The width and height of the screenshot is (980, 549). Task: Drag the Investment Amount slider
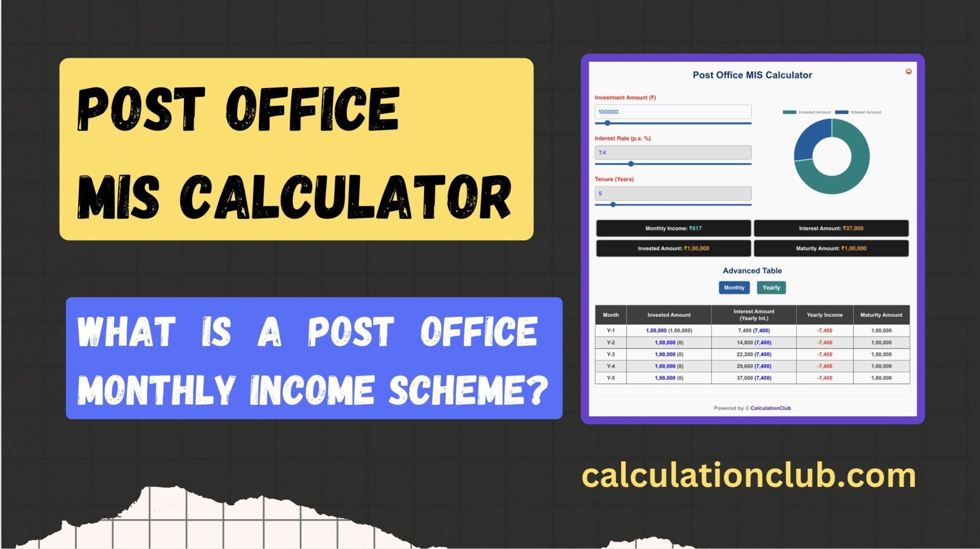[x=606, y=124]
